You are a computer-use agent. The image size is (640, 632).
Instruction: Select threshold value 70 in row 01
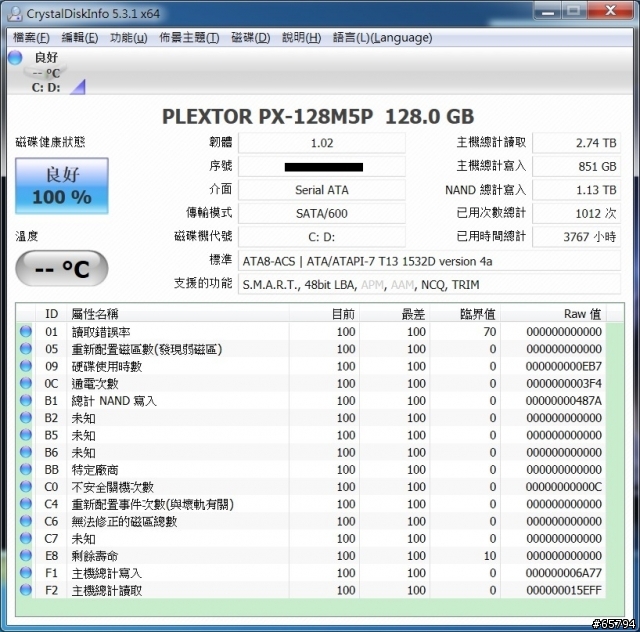tap(490, 332)
